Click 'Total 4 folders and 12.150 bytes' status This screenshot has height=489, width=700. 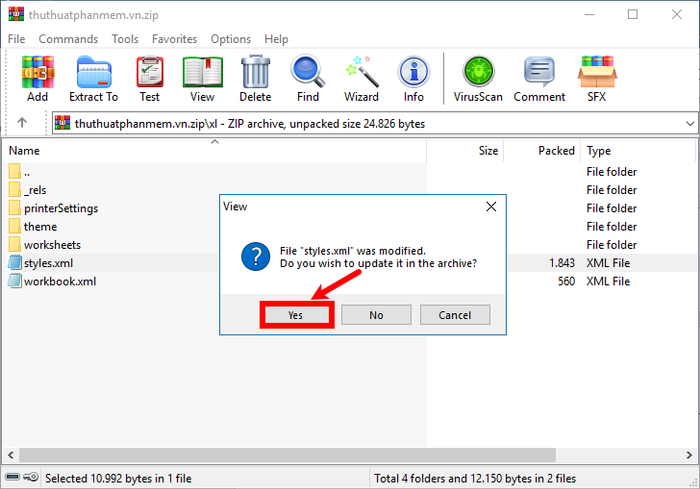pyautogui.click(x=475, y=478)
